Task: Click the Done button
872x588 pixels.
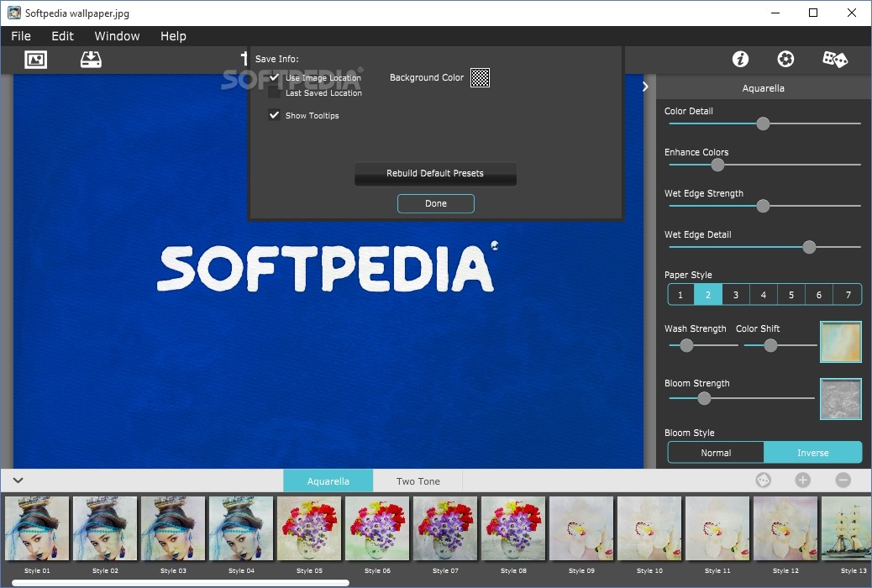Action: tap(436, 203)
